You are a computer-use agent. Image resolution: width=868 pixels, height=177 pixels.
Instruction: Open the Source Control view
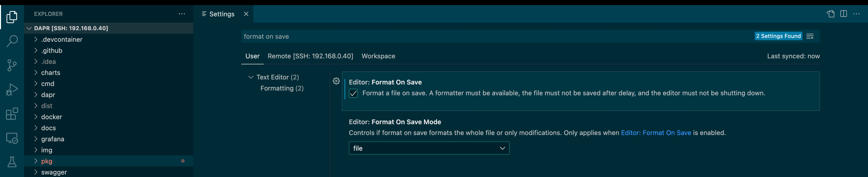pos(12,65)
